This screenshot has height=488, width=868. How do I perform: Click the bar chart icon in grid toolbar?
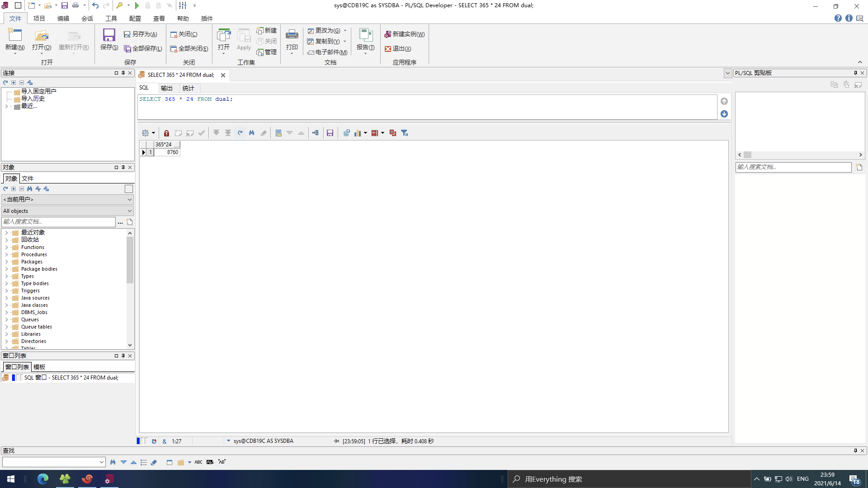point(358,133)
